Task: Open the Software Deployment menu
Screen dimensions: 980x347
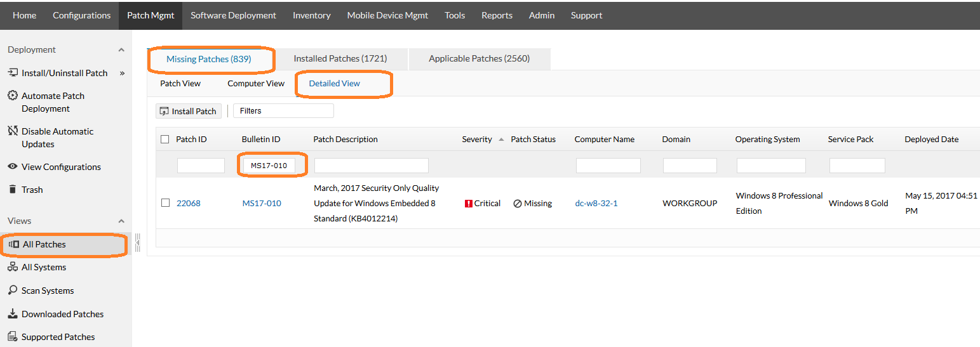Action: 233,15
